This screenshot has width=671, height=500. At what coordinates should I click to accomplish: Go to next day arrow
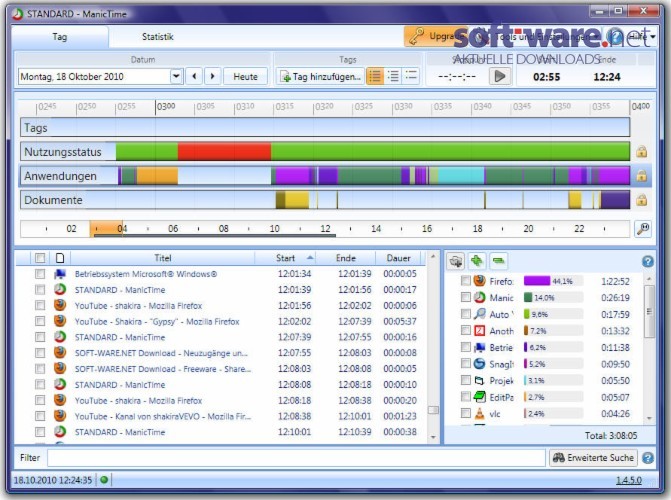point(212,77)
